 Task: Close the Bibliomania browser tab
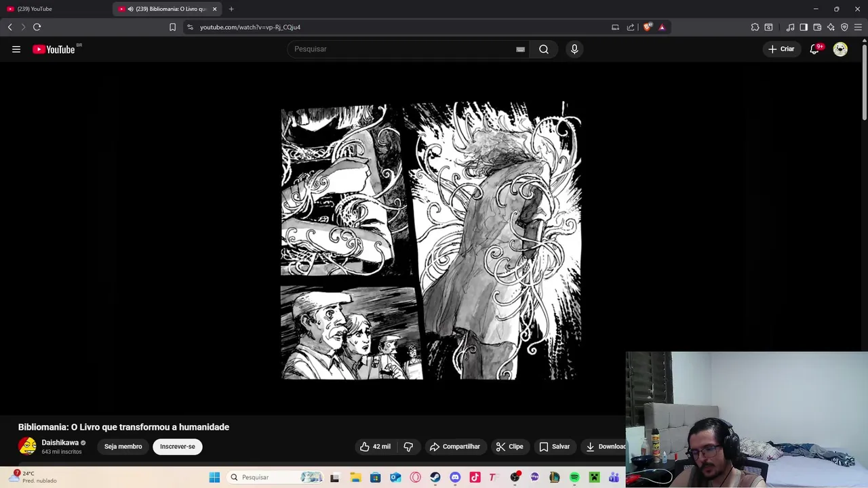(214, 9)
